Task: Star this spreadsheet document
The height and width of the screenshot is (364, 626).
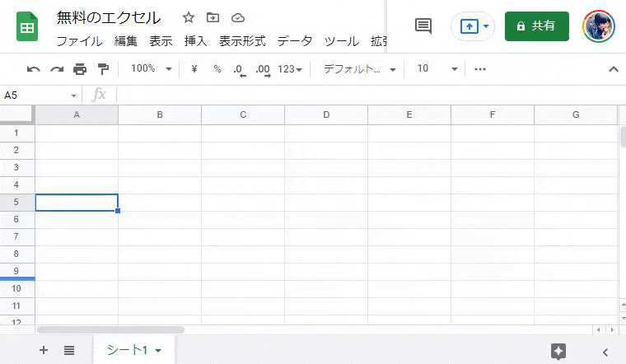Action: tap(189, 17)
